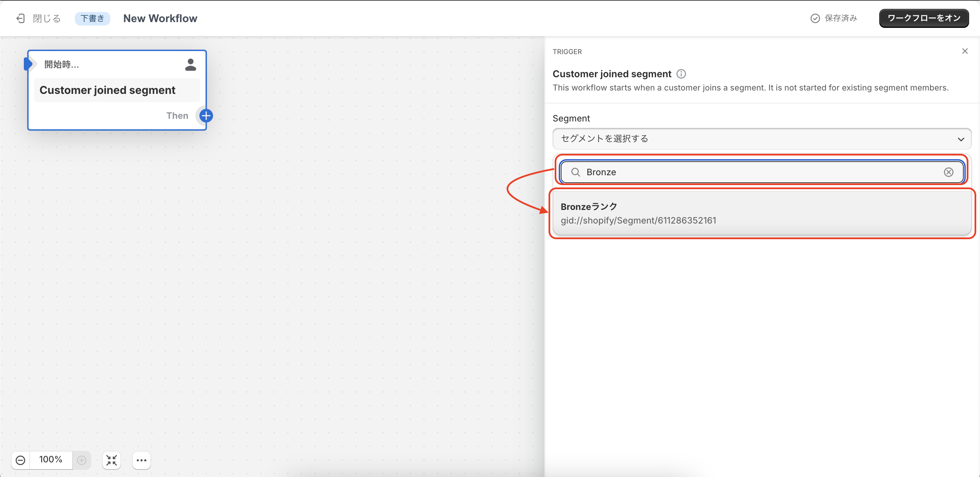This screenshot has height=477, width=980.
Task: Click the zoom in plus icon
Action: pyautogui.click(x=81, y=460)
